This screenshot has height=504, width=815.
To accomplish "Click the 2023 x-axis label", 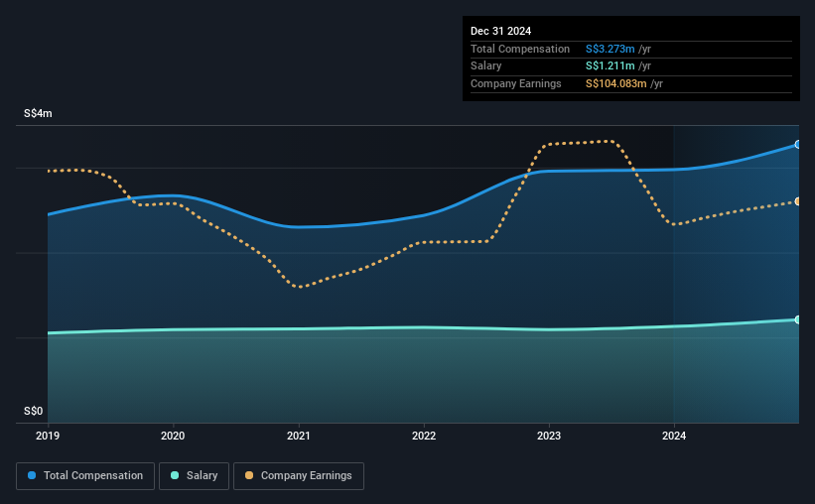I will pyautogui.click(x=549, y=436).
